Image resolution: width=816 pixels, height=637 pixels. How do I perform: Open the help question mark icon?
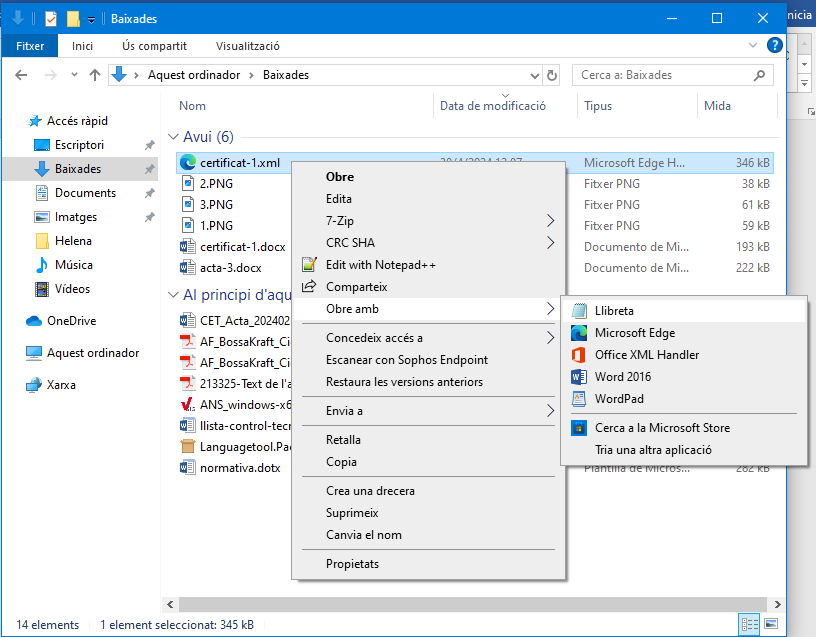[x=774, y=46]
